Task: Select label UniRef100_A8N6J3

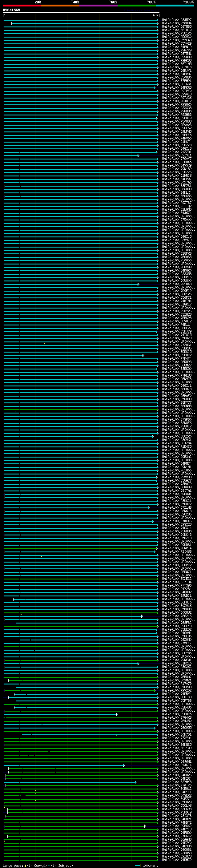Action: 177,511
